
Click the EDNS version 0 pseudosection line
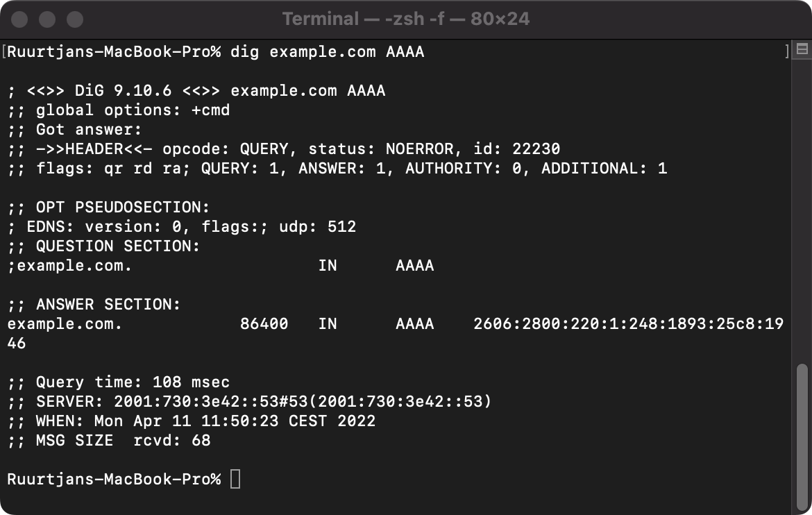coord(180,226)
